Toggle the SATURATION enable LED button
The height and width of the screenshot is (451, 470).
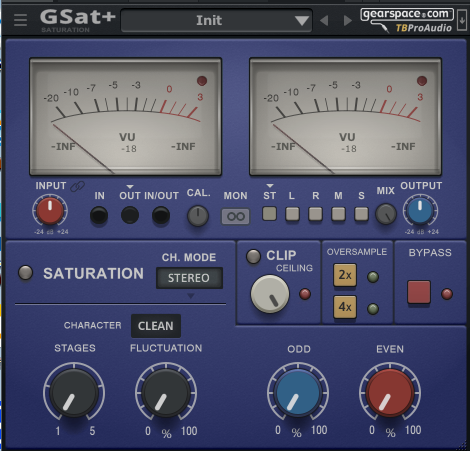(25, 272)
